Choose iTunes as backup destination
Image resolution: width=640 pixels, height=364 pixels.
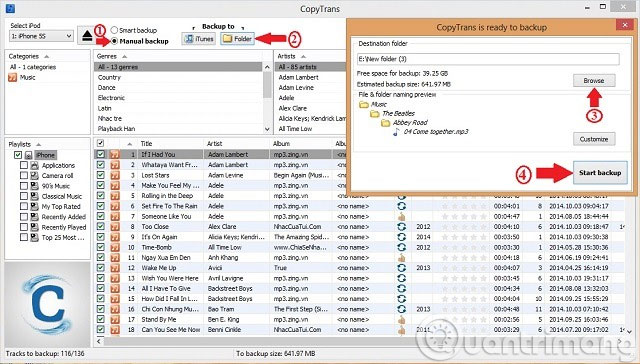(199, 39)
